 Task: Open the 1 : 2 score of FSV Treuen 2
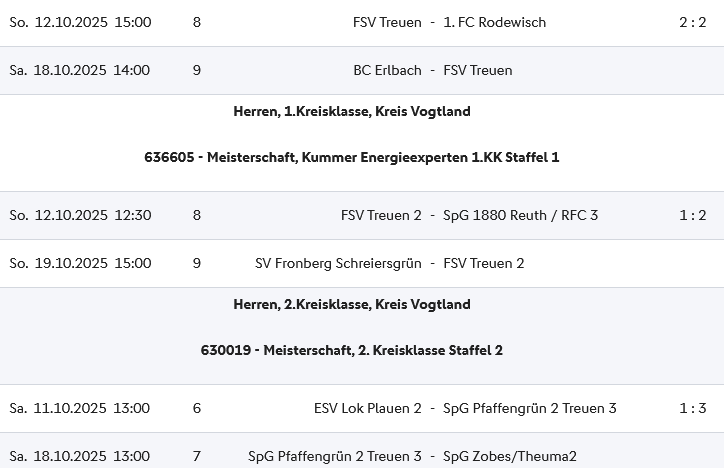point(693,215)
